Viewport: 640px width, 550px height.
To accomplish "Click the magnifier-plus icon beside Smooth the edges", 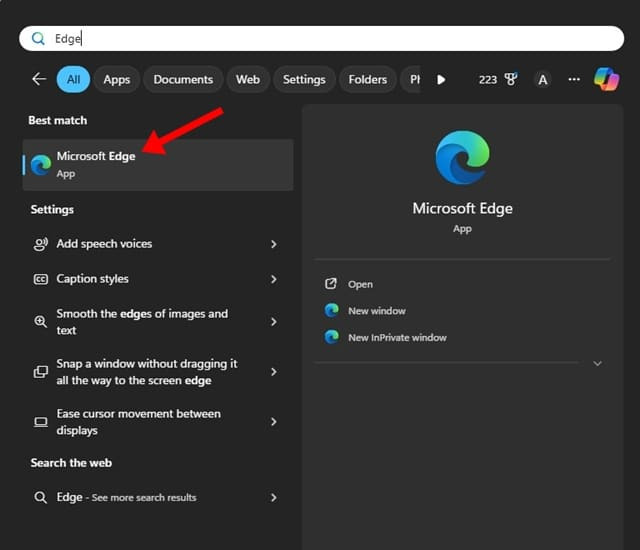I will click(40, 322).
